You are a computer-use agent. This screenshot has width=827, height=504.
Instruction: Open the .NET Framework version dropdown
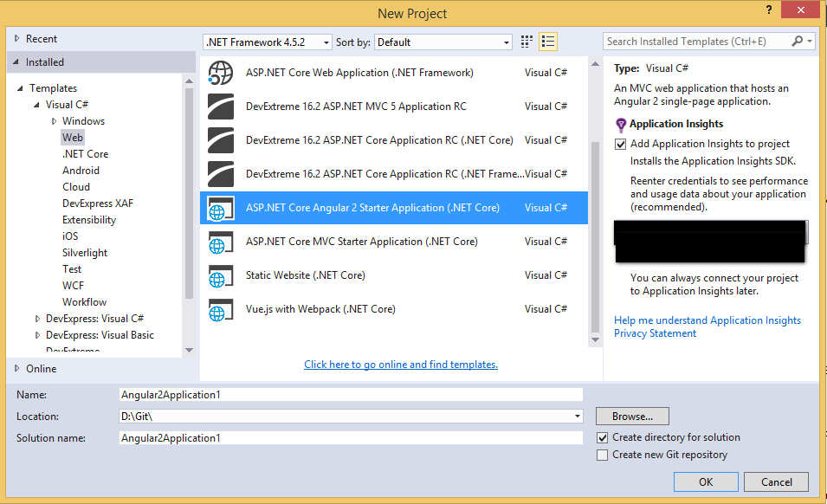tap(268, 42)
